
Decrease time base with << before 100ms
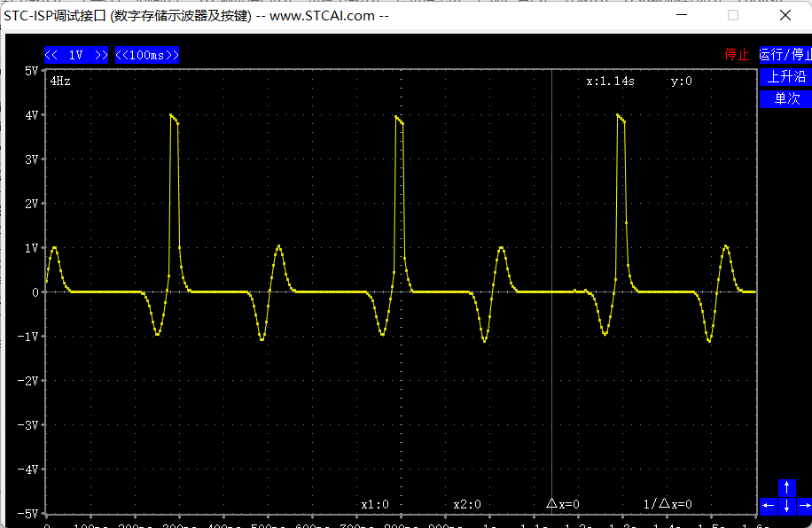(x=123, y=55)
